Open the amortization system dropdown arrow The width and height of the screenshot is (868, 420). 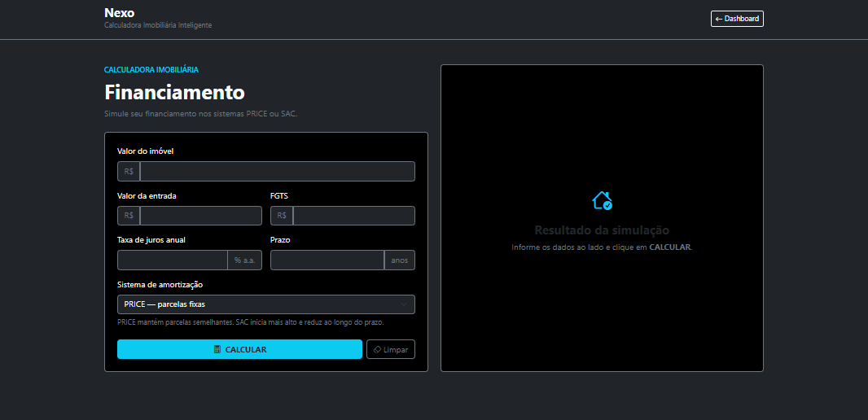pyautogui.click(x=404, y=304)
